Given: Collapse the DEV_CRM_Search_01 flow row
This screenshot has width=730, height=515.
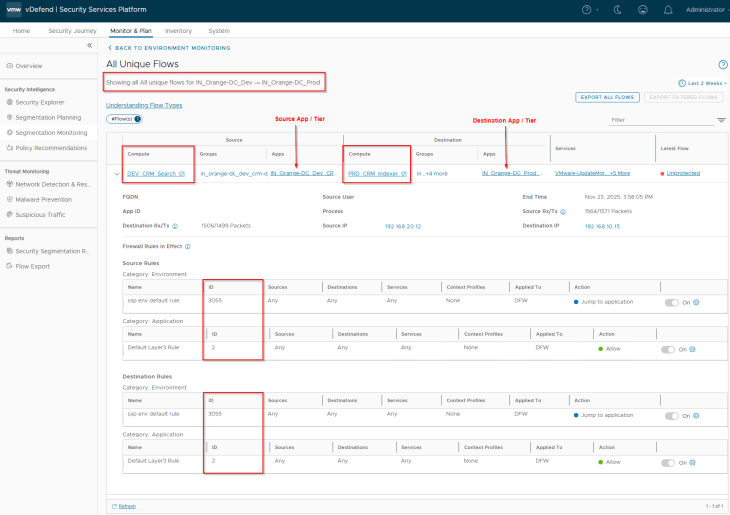Looking at the screenshot, I should point(116,173).
